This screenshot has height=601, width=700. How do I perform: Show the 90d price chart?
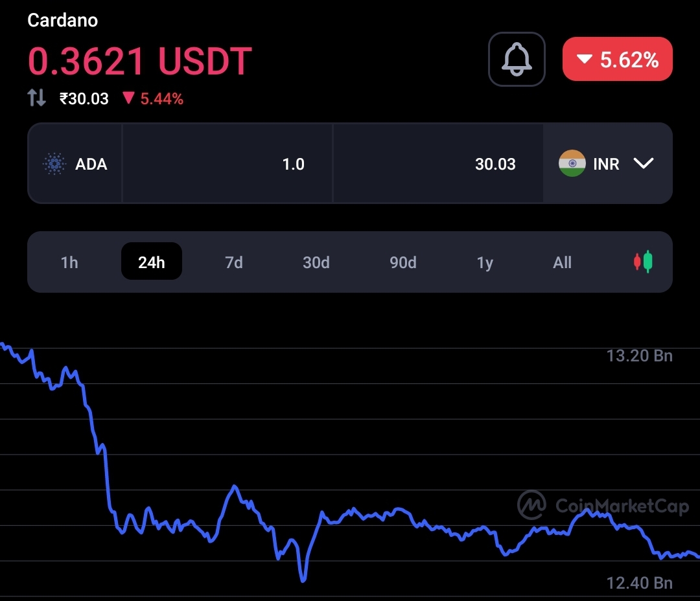pos(402,262)
